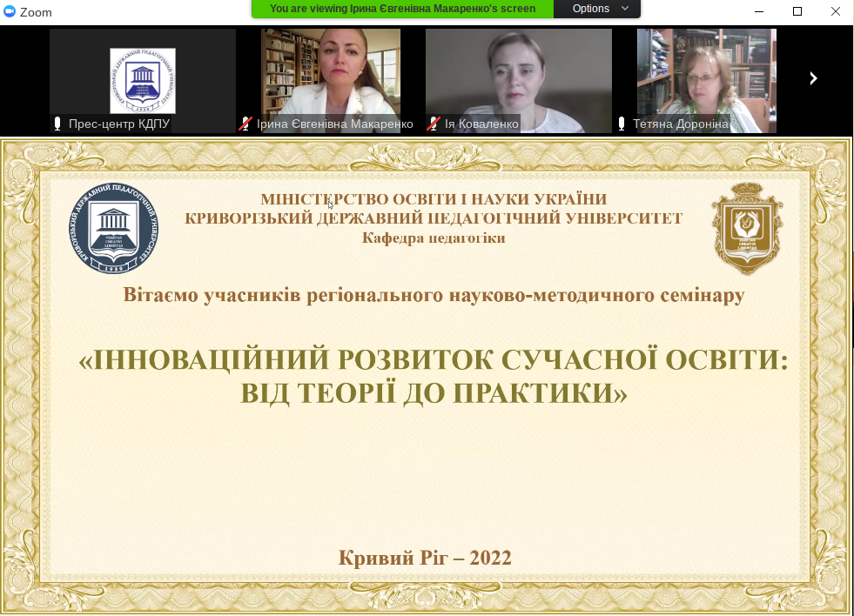This screenshot has height=616, width=854.
Task: Click muted microphone icon of Ірина Євгенівна Макаренко
Action: pyautogui.click(x=246, y=124)
